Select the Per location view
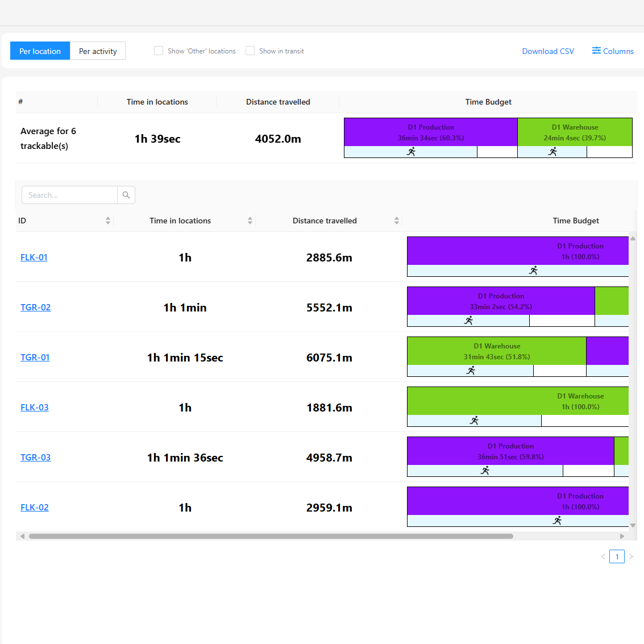644x644 pixels. [x=39, y=51]
